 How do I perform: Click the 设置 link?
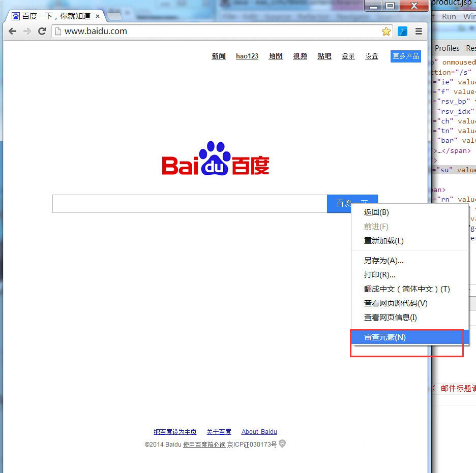(x=372, y=56)
